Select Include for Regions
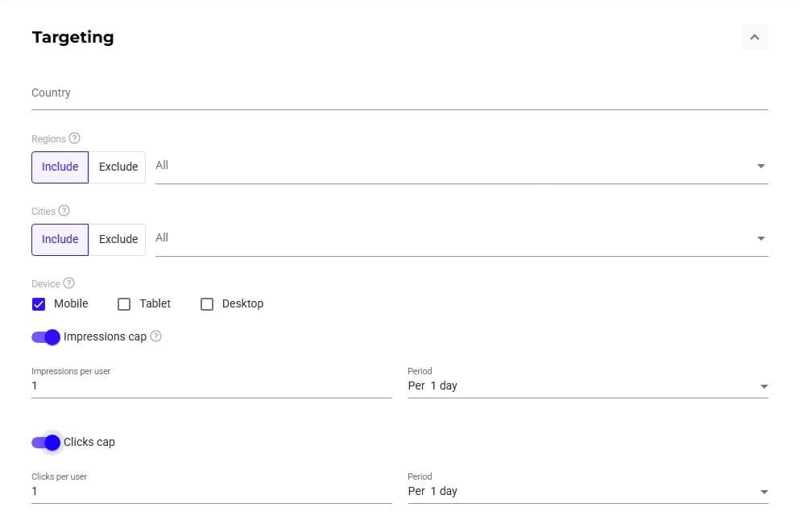This screenshot has height=532, width=799. click(x=60, y=167)
